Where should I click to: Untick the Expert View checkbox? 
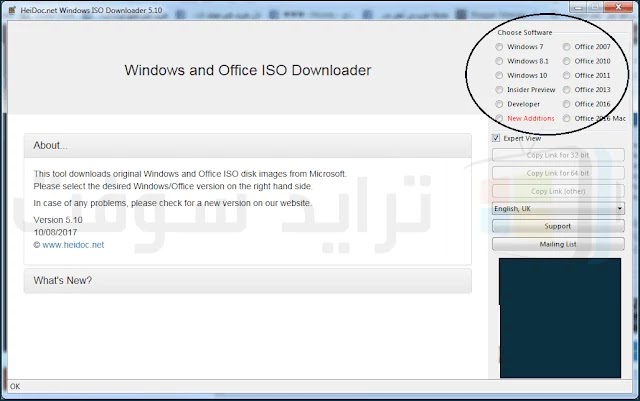496,138
